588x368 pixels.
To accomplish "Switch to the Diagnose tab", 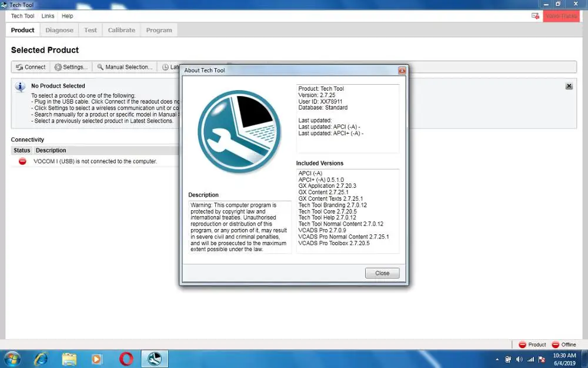I will (59, 30).
